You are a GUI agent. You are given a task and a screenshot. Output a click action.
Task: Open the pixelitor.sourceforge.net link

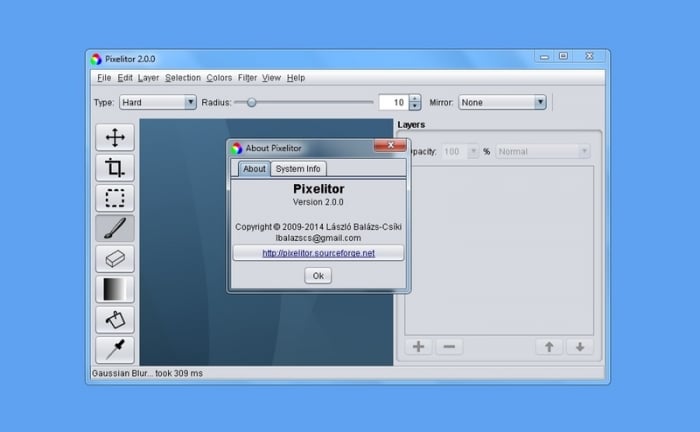pyautogui.click(x=318, y=254)
